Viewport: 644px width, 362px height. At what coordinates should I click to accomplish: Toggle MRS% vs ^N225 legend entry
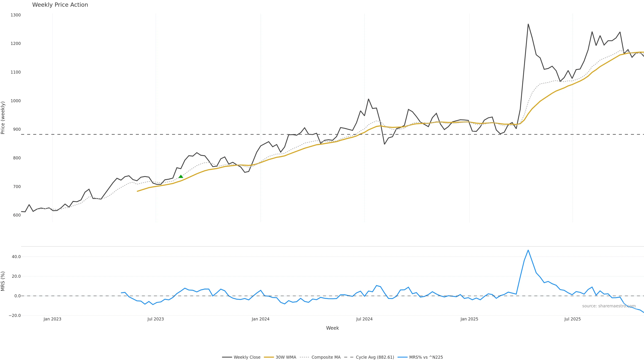click(x=426, y=357)
